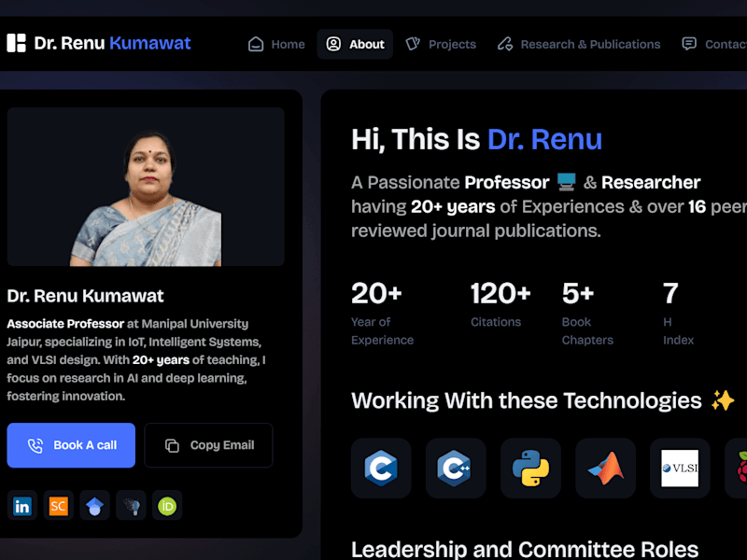This screenshot has width=747, height=560.
Task: Click the phone icon in Book A call
Action: click(x=35, y=446)
